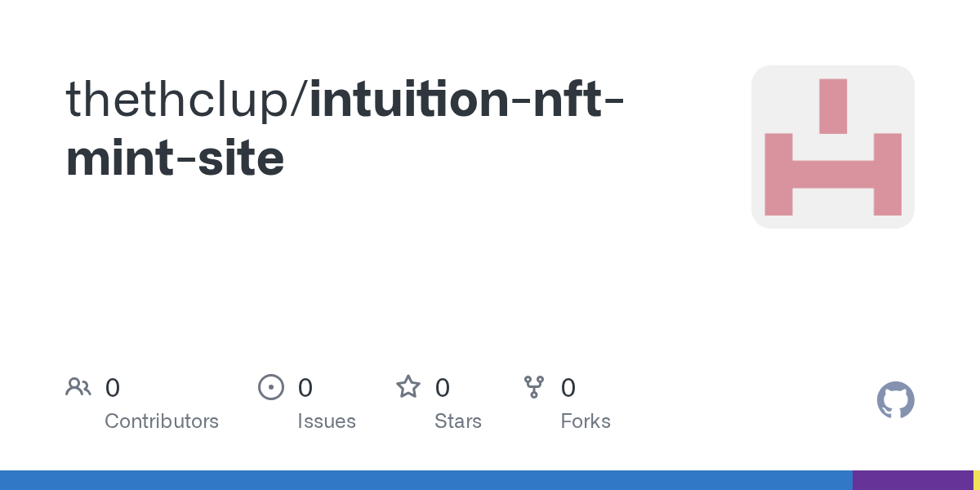
Task: Click the zero count above Forks
Action: (568, 388)
